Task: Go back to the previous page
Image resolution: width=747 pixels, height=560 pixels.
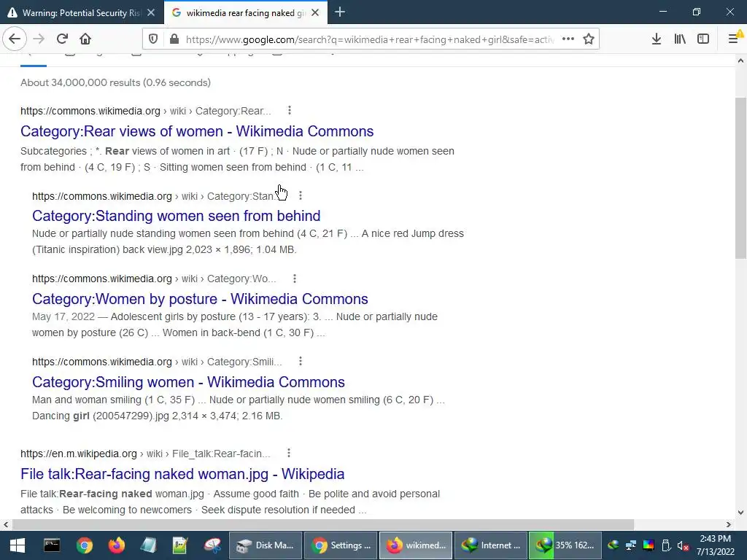Action: [x=15, y=39]
